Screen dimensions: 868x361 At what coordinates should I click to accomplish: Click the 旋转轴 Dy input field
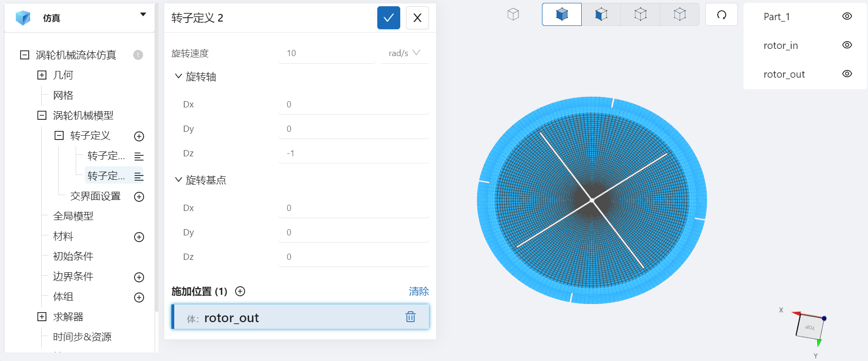point(354,129)
